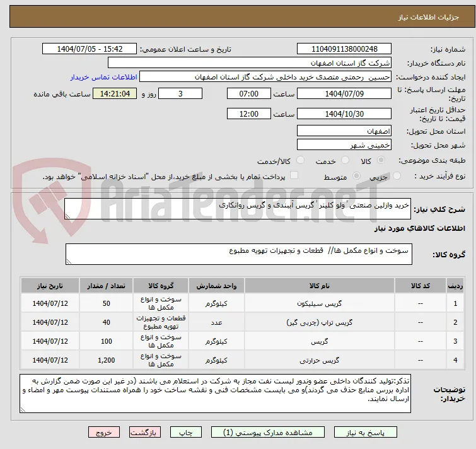Click the بازگشت back button

[145, 433]
